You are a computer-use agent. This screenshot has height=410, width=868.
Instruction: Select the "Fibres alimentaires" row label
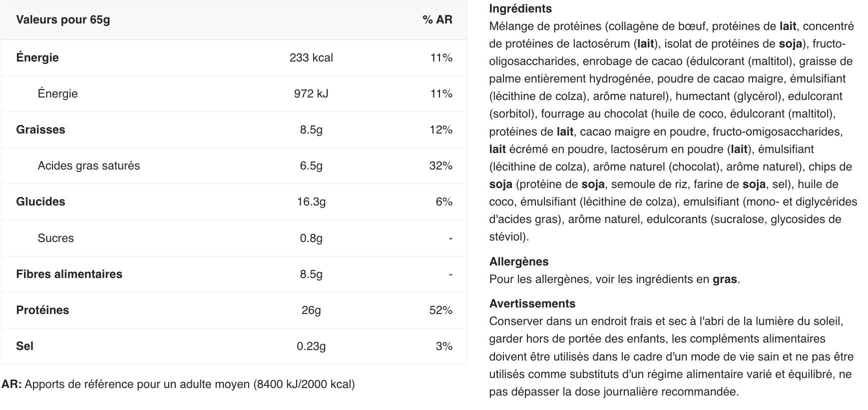69,274
